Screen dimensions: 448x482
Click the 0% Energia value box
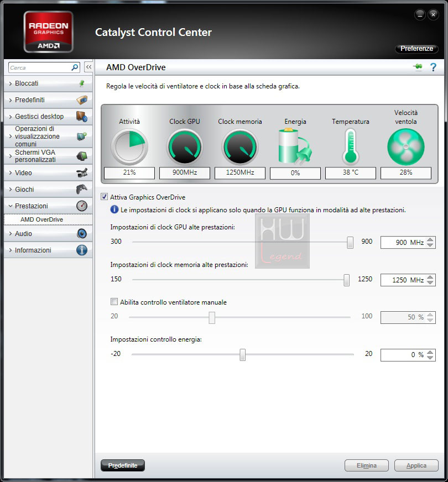pyautogui.click(x=295, y=173)
